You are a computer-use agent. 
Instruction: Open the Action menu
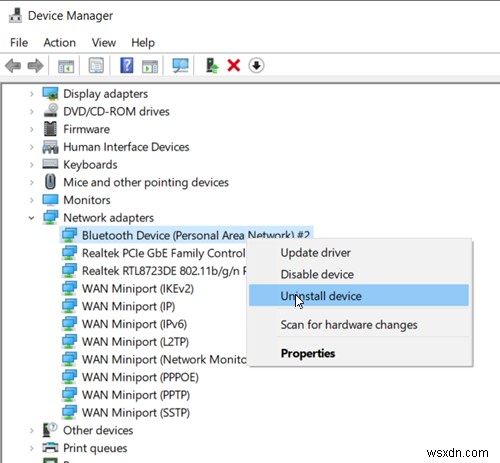[60, 43]
